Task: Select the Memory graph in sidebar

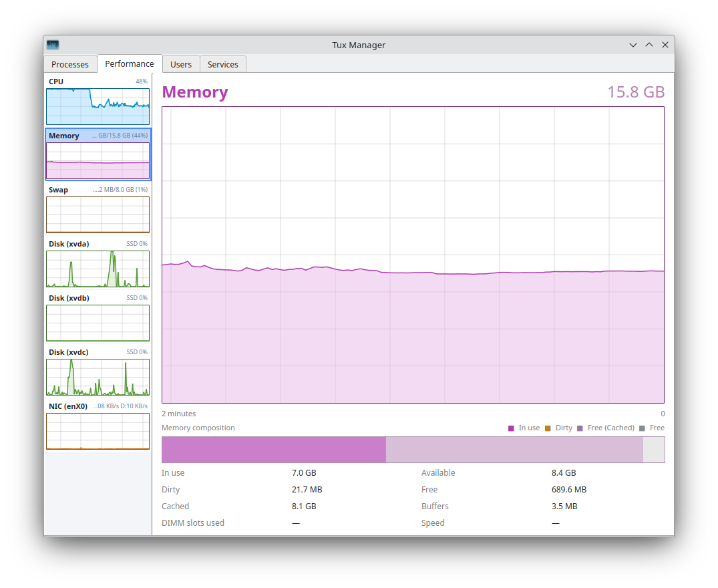Action: [x=98, y=161]
